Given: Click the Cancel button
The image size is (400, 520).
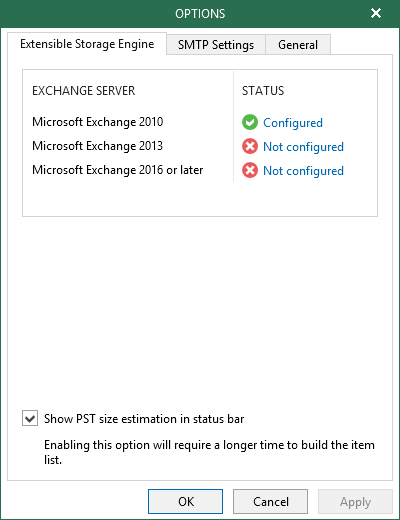Looking at the screenshot, I should tap(270, 501).
